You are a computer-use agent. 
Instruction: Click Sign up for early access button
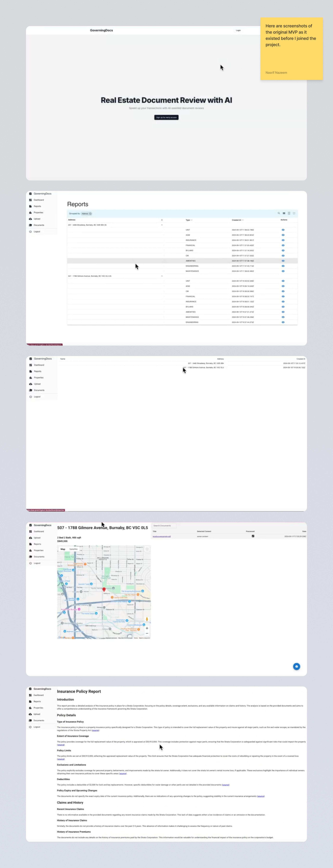click(x=166, y=117)
